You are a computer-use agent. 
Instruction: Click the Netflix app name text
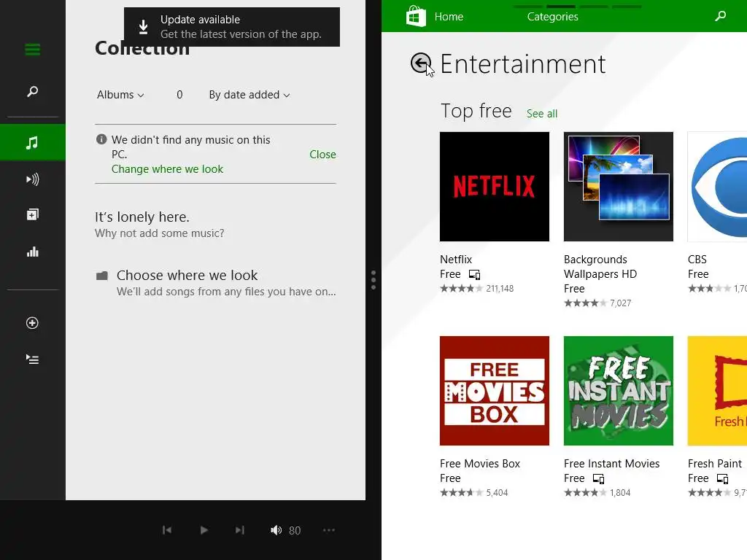455,260
